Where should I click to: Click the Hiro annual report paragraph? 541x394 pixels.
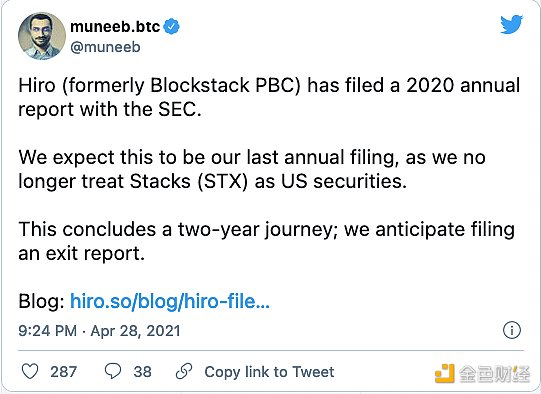pyautogui.click(x=269, y=97)
